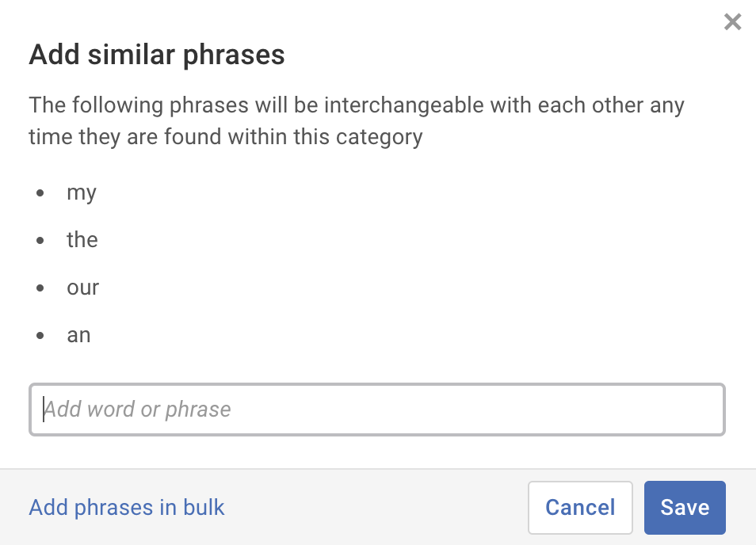Open the "Add phrases in bulk" link
This screenshot has width=756, height=545.
(127, 508)
